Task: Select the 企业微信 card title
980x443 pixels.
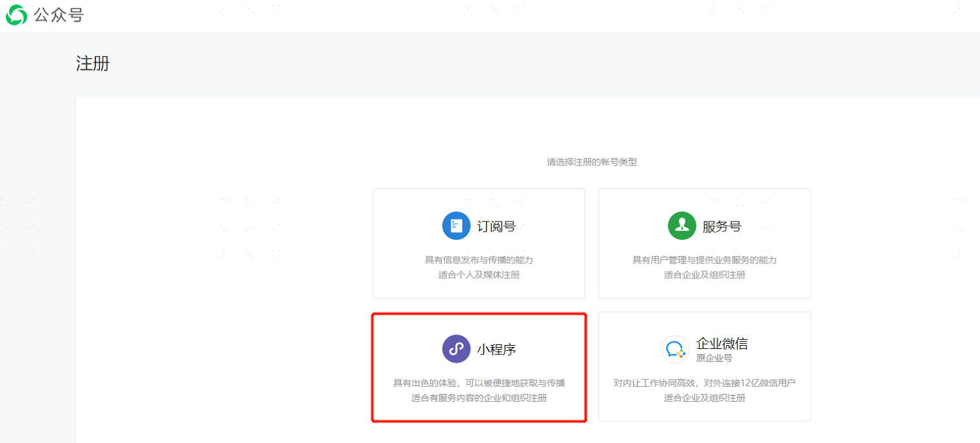Action: click(x=722, y=343)
